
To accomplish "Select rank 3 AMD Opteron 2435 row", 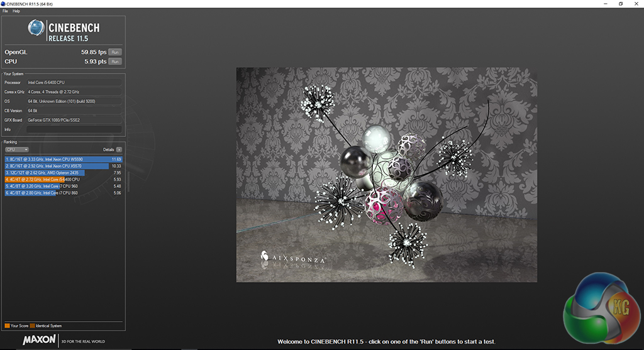I will (64, 173).
